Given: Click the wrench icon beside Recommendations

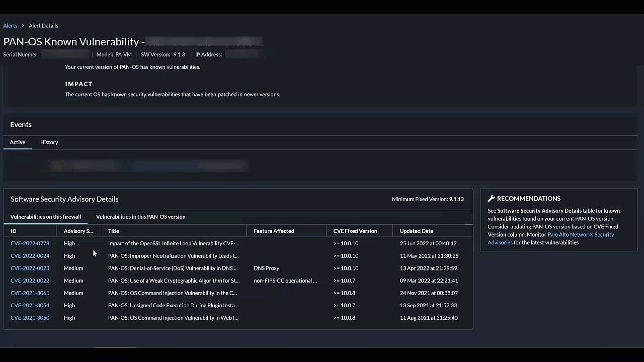Looking at the screenshot, I should 491,199.
